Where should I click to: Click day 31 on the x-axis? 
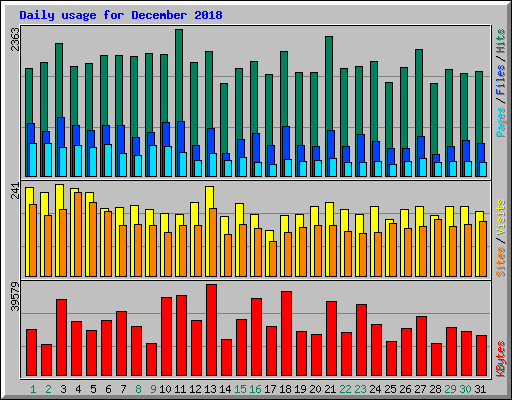point(480,389)
